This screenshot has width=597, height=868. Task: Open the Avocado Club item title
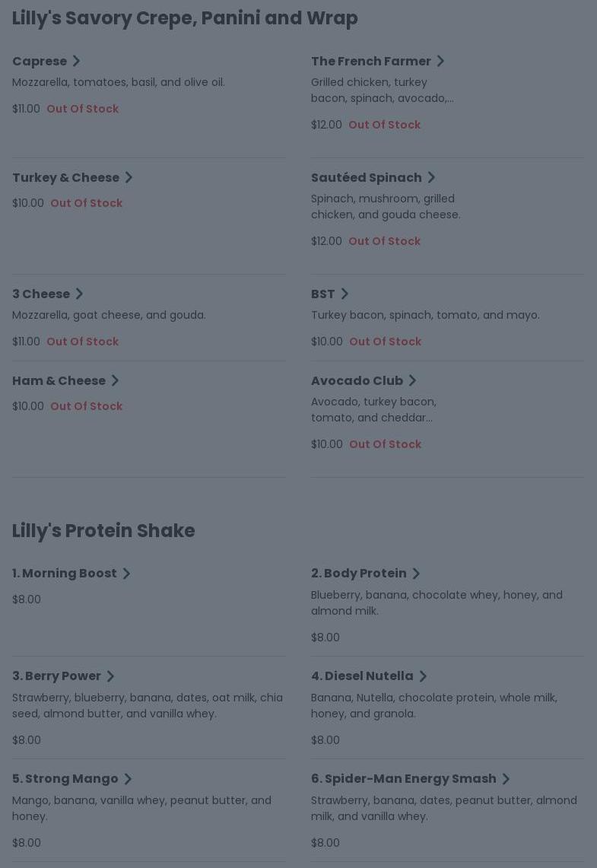point(357,380)
